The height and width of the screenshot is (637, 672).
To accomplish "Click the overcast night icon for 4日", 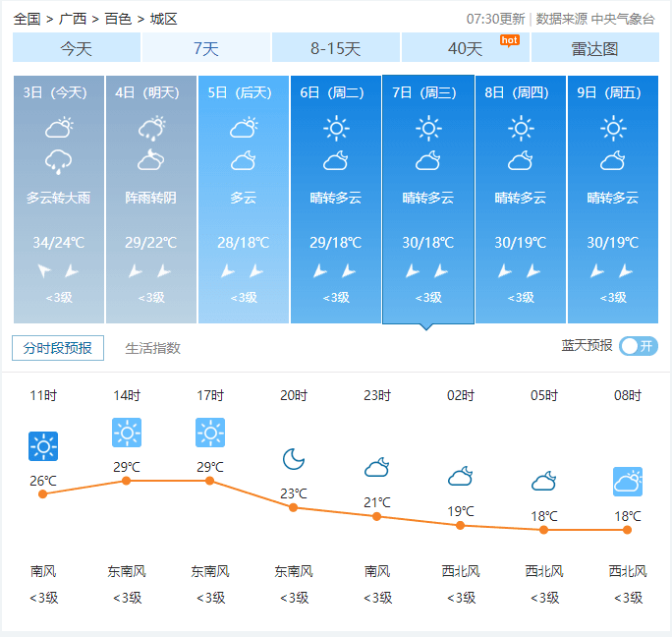I will point(151,160).
